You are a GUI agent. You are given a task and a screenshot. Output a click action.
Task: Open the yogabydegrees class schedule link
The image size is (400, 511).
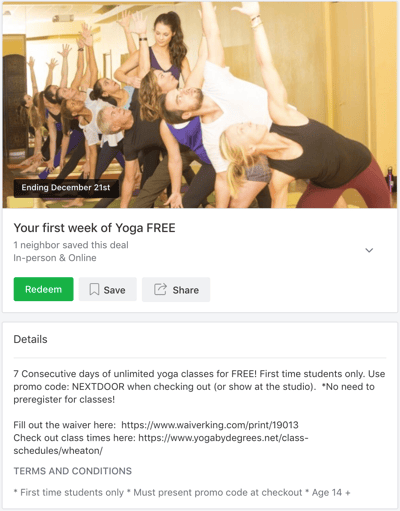click(x=223, y=438)
